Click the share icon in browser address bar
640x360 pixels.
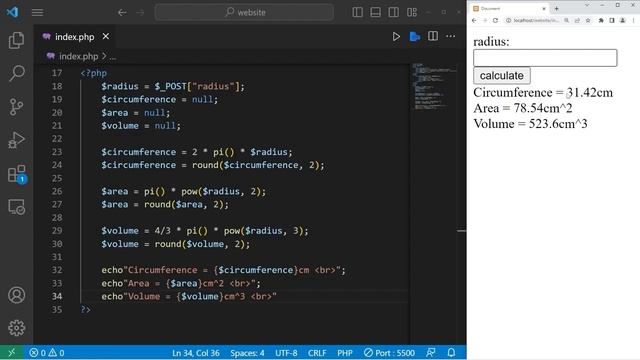click(577, 20)
